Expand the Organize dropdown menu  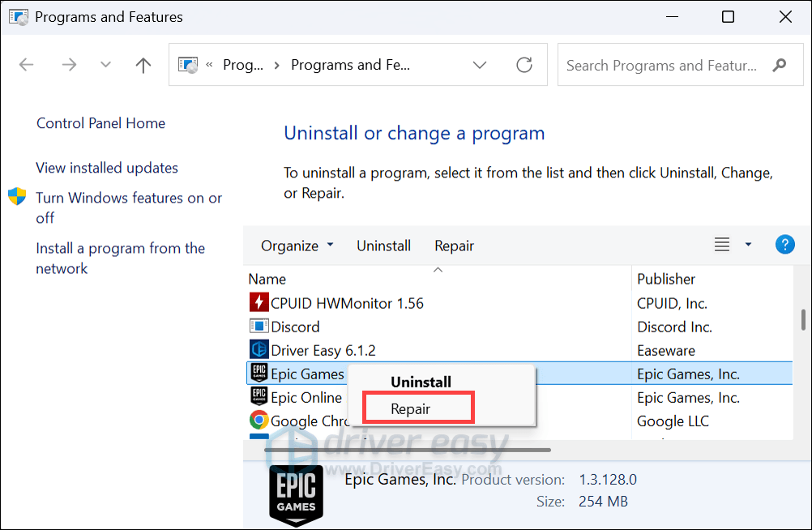(297, 246)
